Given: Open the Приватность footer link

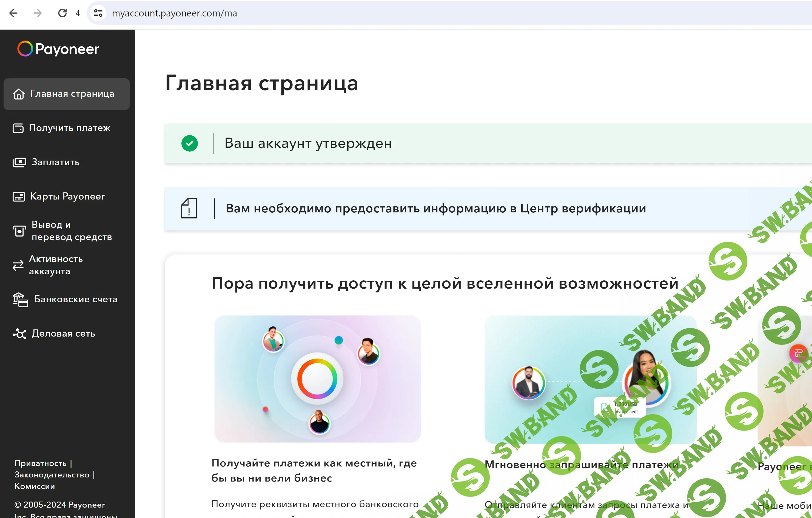Looking at the screenshot, I should click(41, 463).
